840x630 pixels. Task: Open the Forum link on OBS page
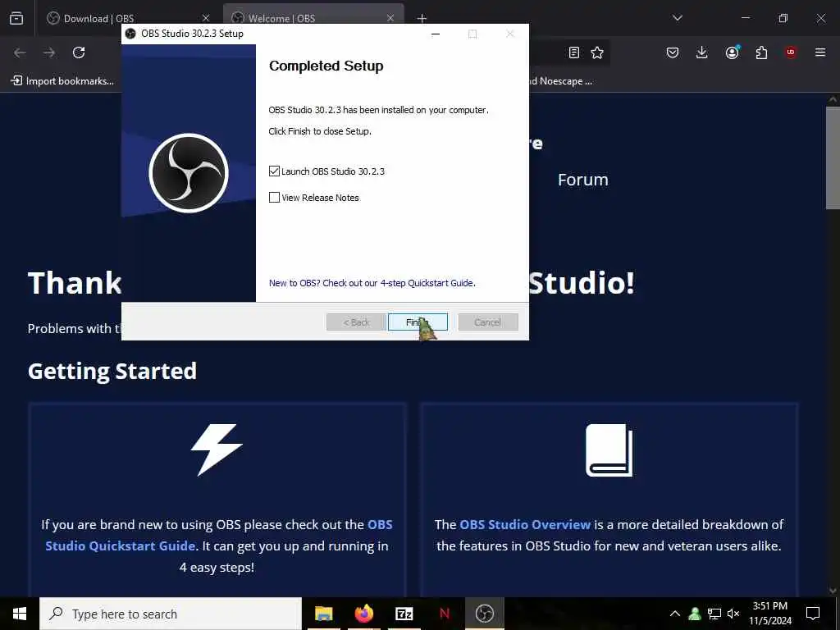click(x=583, y=180)
